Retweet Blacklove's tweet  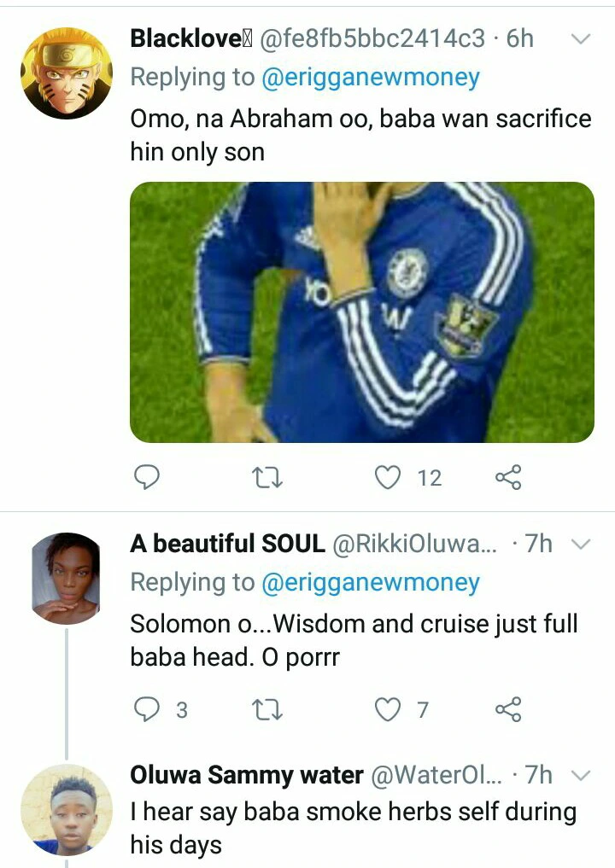coord(268,477)
